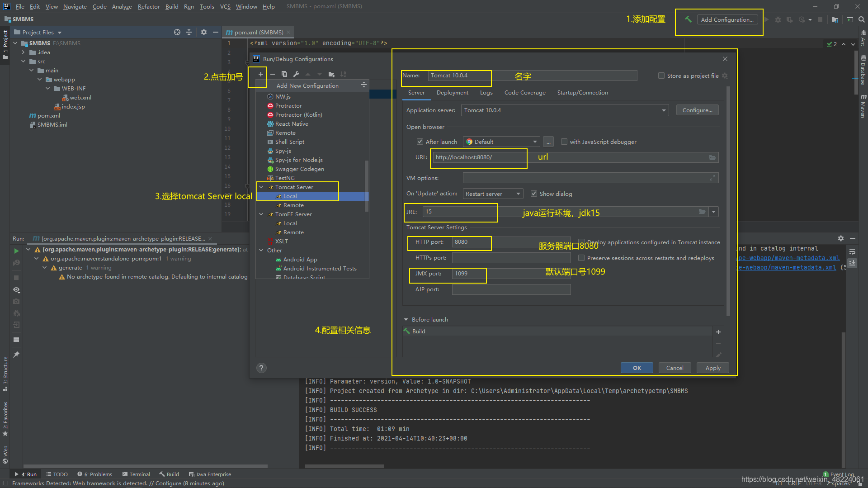
Task: Open Application server Tomcat 10.0.4 dropdown
Action: pyautogui.click(x=565, y=110)
